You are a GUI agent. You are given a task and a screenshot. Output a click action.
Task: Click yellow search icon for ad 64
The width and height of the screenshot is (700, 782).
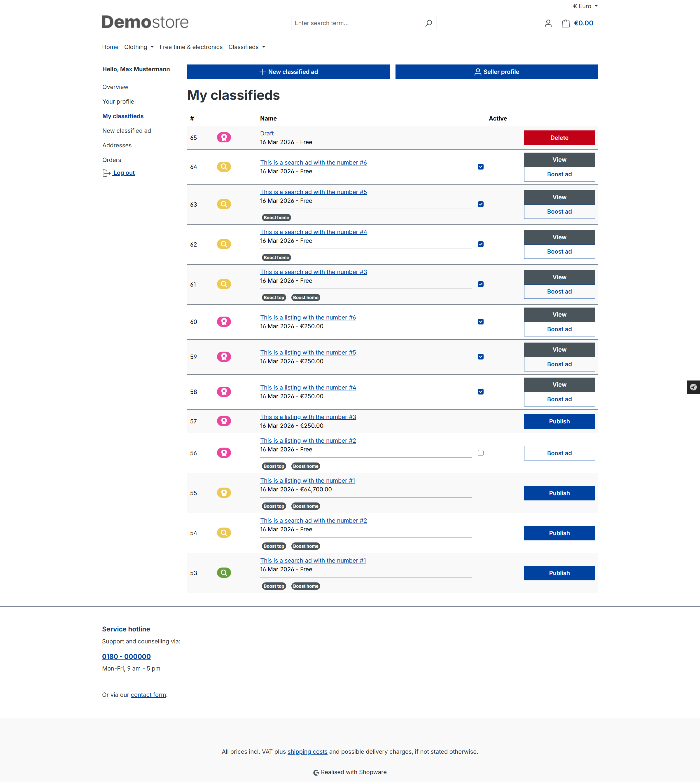tap(224, 167)
